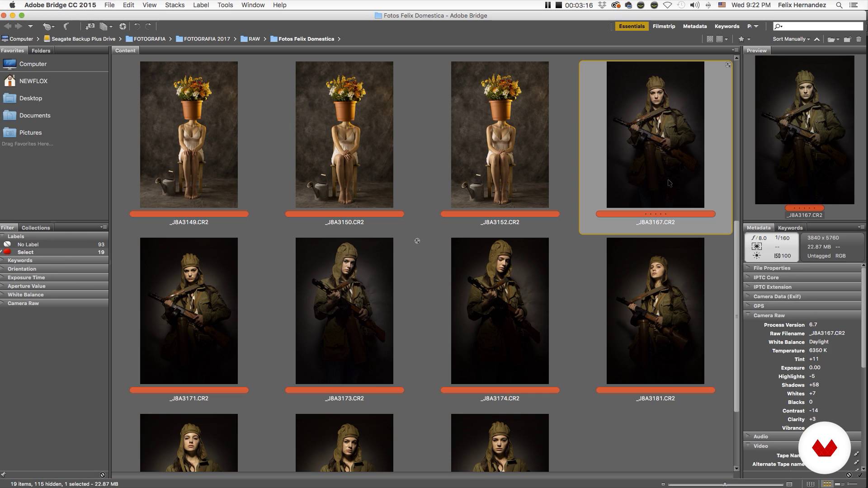Viewport: 868px width, 488px height.
Task: Switch to Filmstrip workspace
Action: click(x=664, y=26)
